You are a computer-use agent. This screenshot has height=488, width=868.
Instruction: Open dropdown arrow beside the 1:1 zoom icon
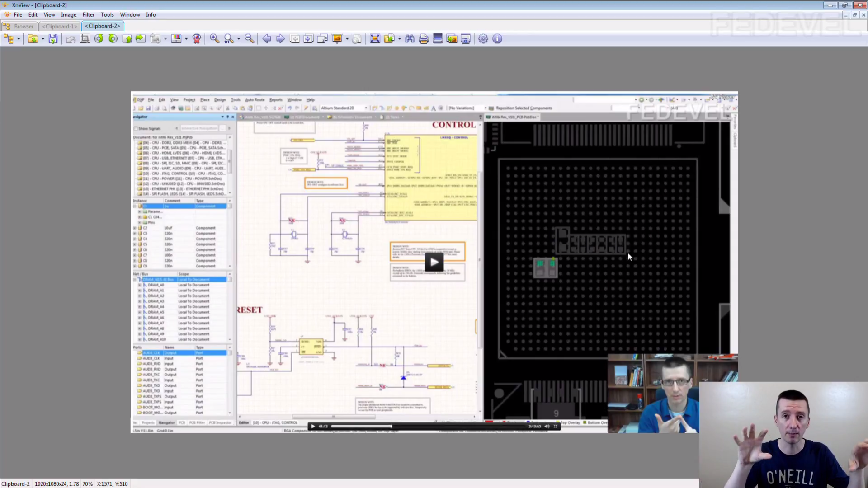click(x=239, y=39)
